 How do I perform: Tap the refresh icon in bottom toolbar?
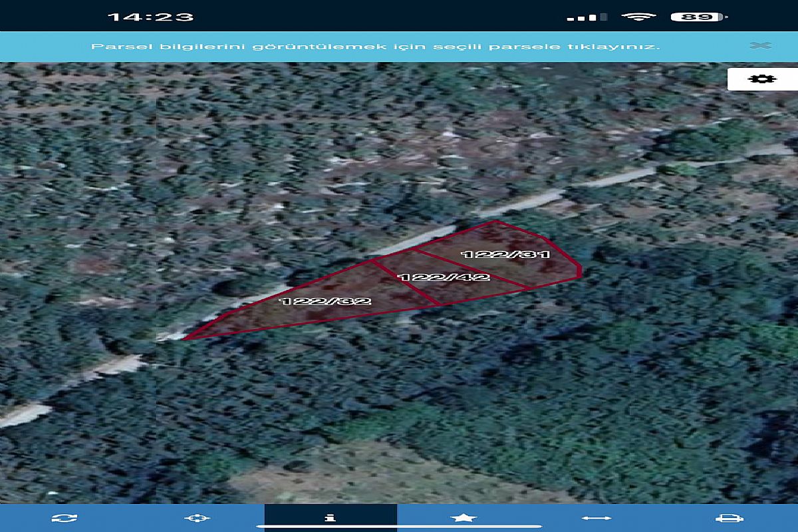pos(65,518)
